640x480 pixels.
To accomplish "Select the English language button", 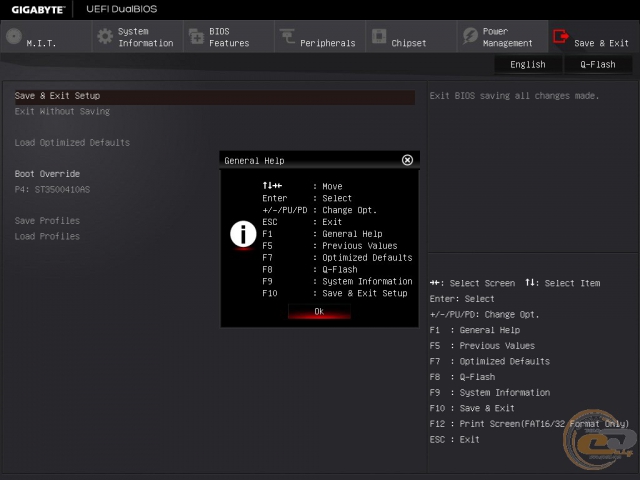I will tap(528, 64).
